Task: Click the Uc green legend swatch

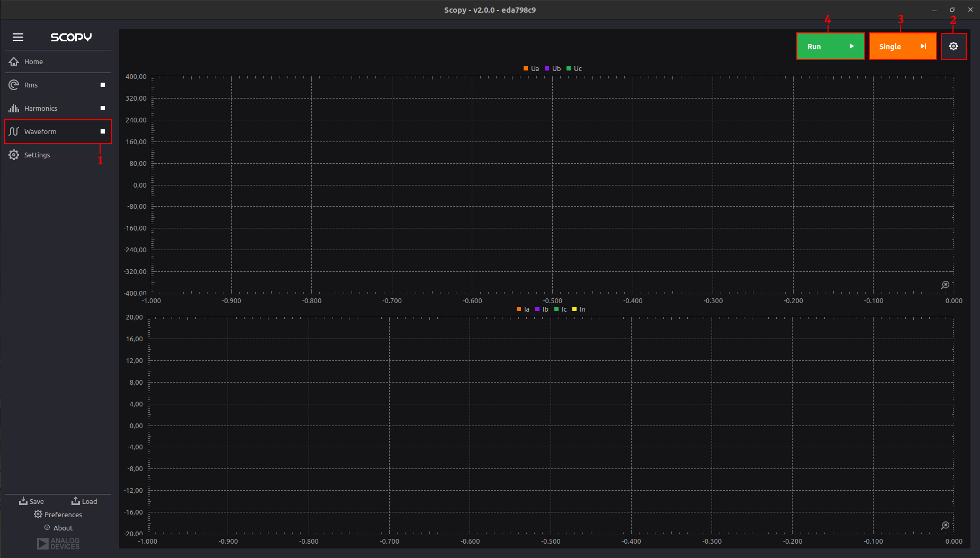Action: tap(569, 68)
